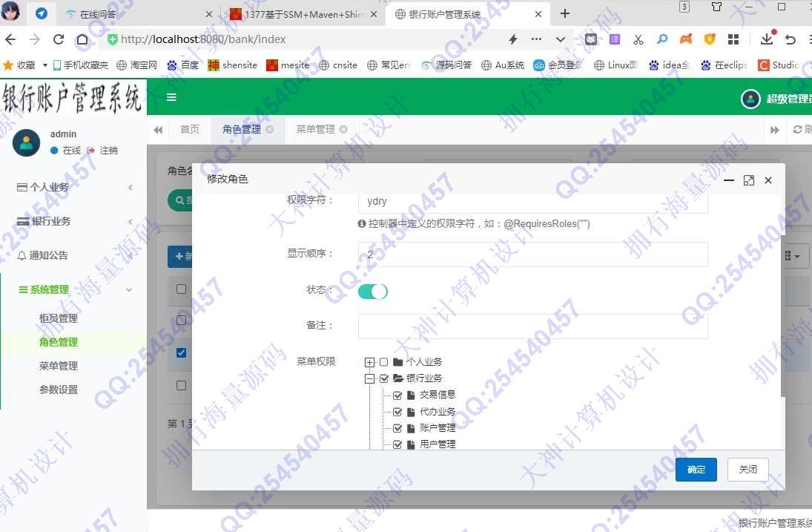Open the browser home page icon

click(82, 39)
